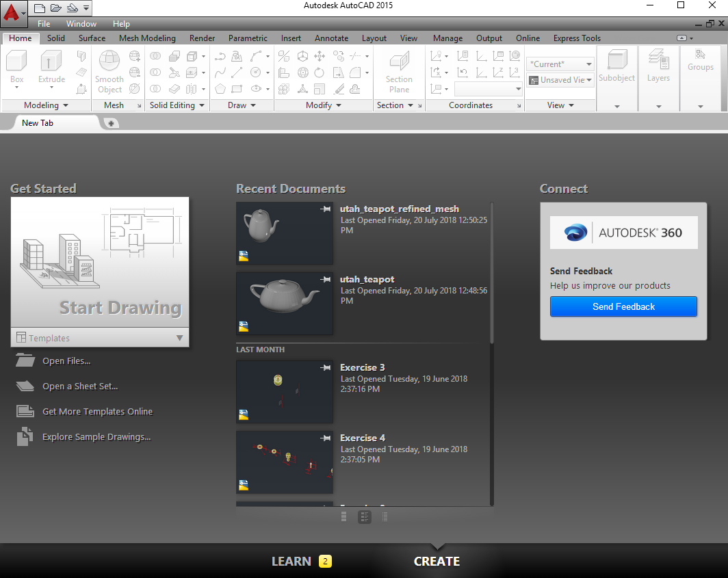This screenshot has width=728, height=578.
Task: Click the Autodesk 360 logo banner
Action: tap(623, 232)
